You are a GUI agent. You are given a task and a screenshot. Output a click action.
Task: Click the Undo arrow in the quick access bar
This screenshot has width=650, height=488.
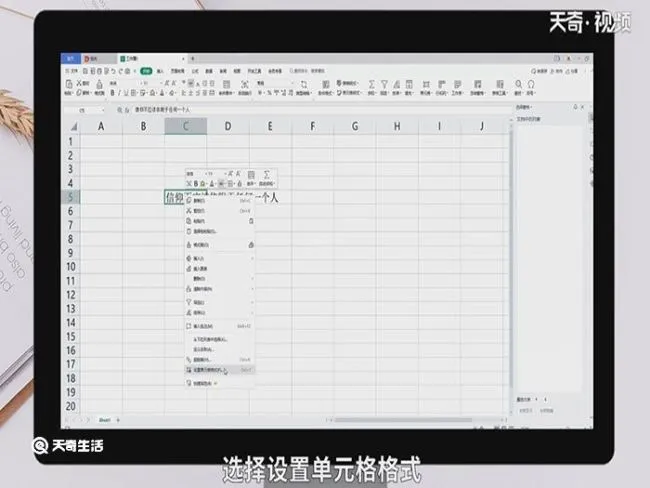click(x=113, y=71)
